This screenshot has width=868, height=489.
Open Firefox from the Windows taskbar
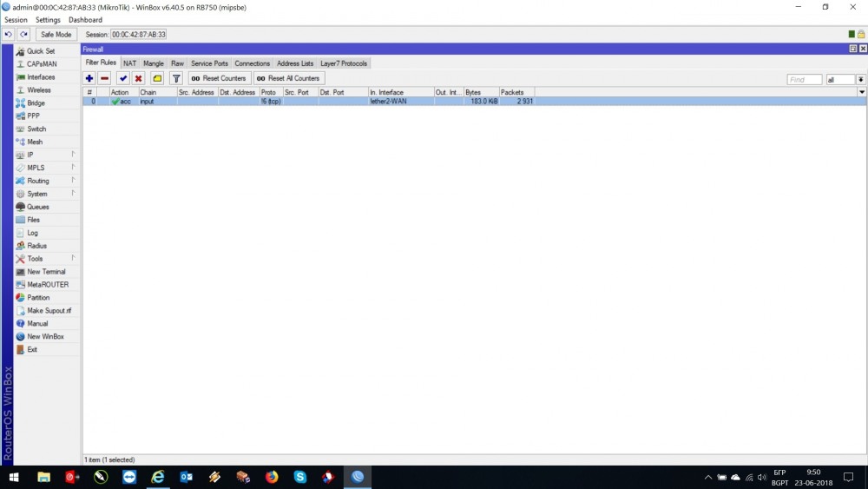pyautogui.click(x=272, y=477)
